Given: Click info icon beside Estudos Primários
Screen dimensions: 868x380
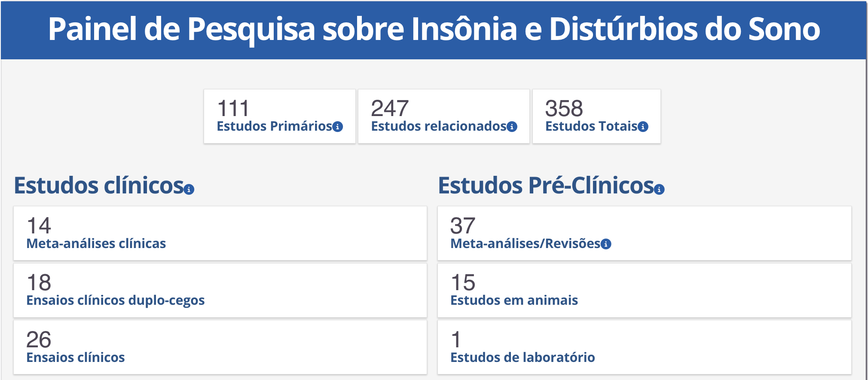Looking at the screenshot, I should point(338,127).
